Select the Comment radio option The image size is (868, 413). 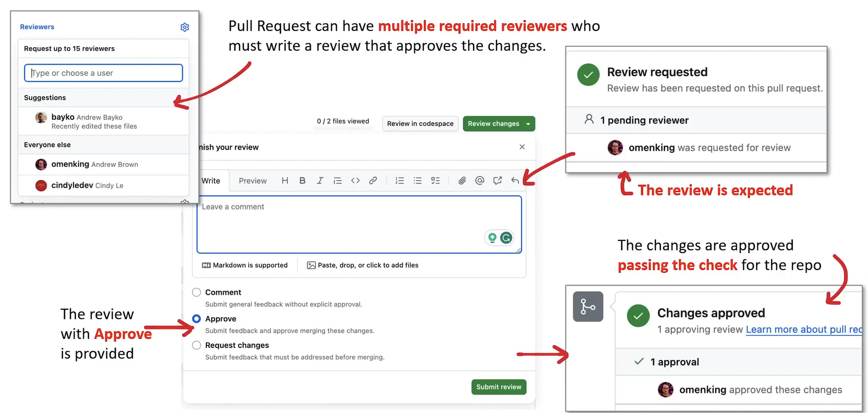coord(196,292)
